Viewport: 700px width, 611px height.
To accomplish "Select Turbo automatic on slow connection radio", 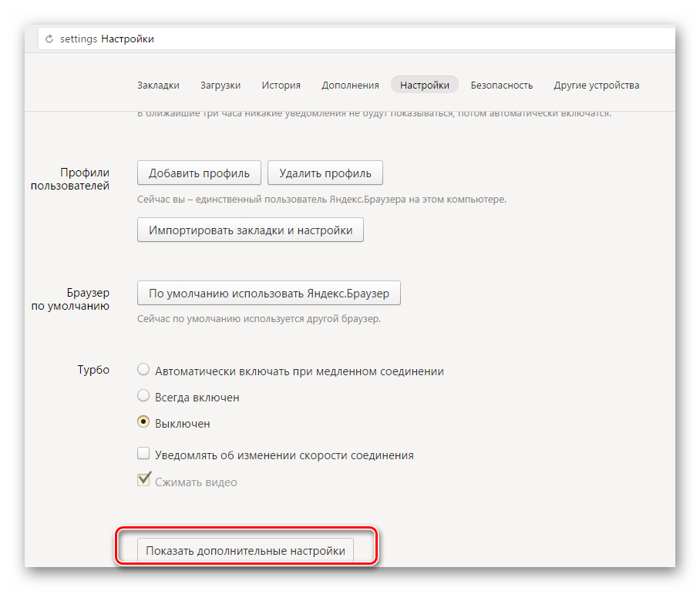I will pyautogui.click(x=143, y=370).
